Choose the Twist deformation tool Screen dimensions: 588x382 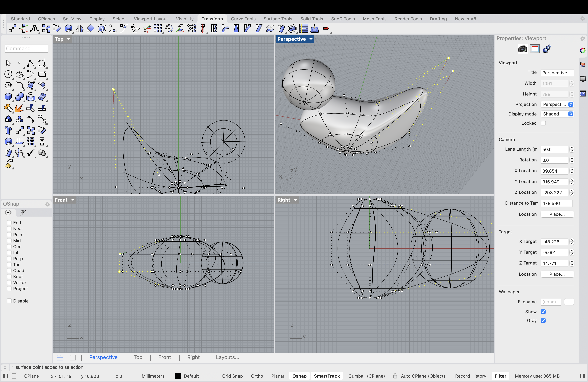tap(214, 29)
